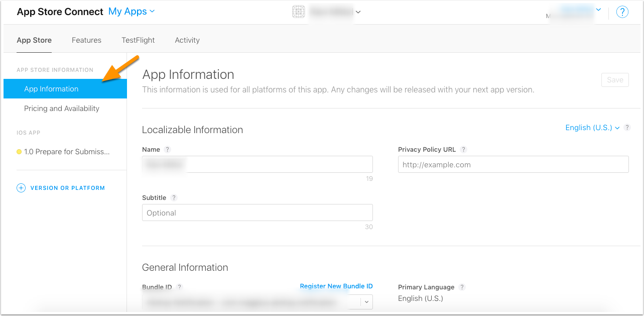Switch to the TestFlight tab
The height and width of the screenshot is (316, 644).
pos(138,40)
